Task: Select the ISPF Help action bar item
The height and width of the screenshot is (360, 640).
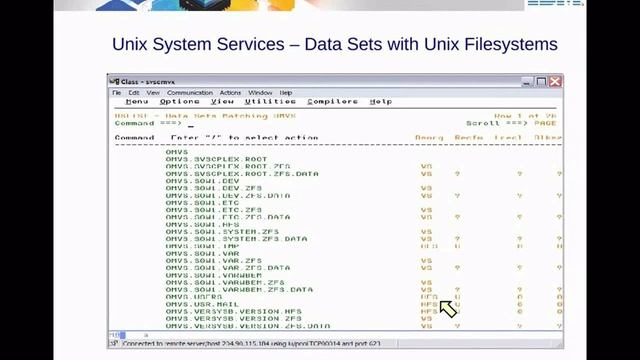Action: coord(381,101)
